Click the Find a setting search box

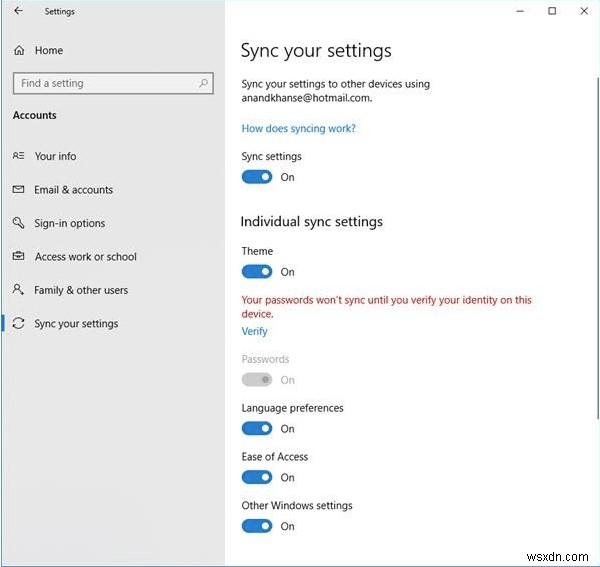tap(113, 83)
